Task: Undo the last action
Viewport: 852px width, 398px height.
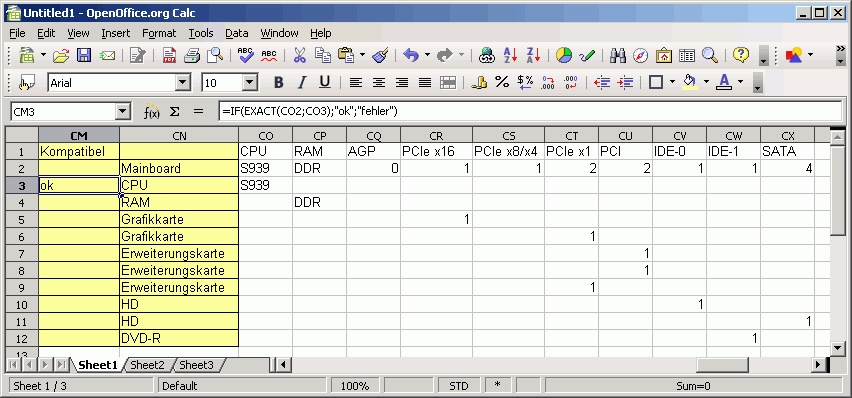Action: coord(411,55)
